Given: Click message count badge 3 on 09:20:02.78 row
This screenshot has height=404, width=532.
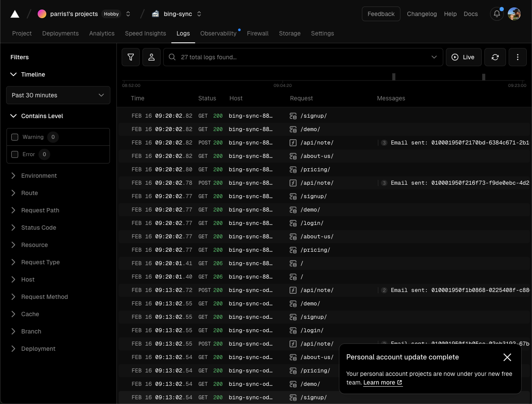Looking at the screenshot, I should coord(384,183).
